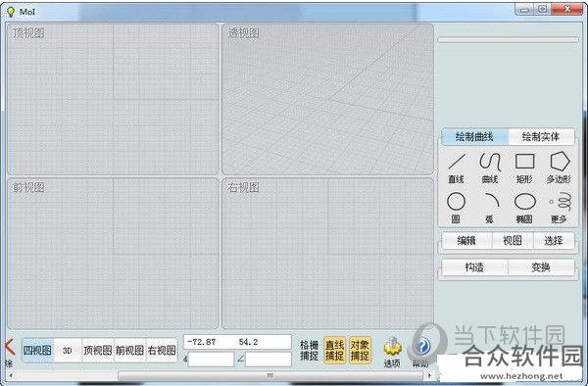
Task: Click the coordinates field showing -72.87
Action: [237, 342]
